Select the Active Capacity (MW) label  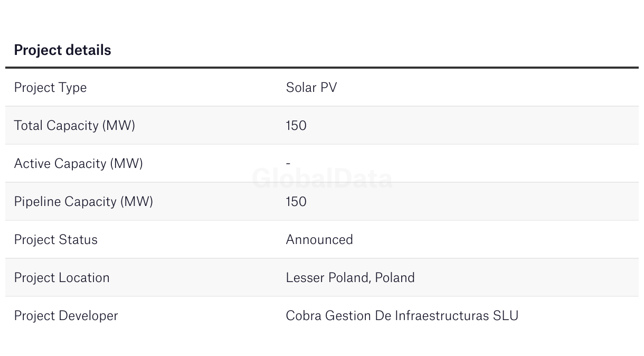[x=79, y=164]
